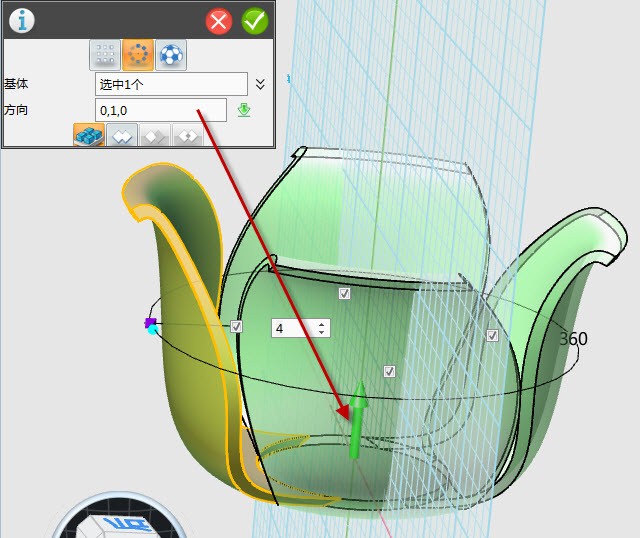
Task: Click the 方向 field showing 0,1,0
Action: 160,110
